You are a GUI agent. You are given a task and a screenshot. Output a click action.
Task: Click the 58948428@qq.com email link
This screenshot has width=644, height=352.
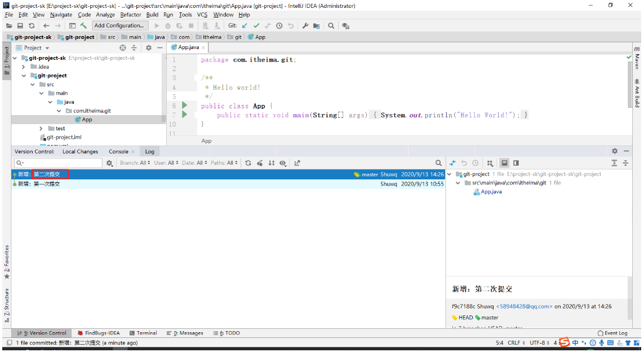(524, 306)
